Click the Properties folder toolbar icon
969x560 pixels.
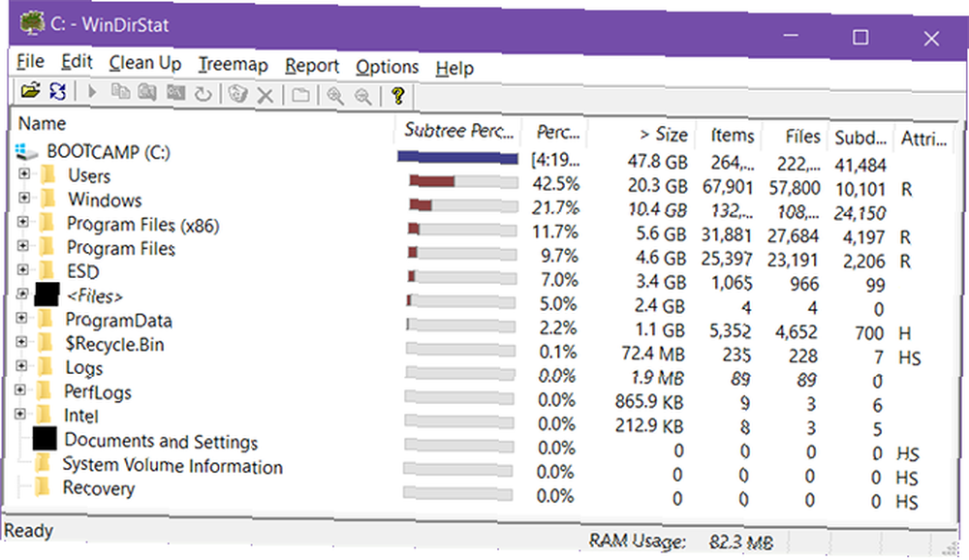pos(301,96)
